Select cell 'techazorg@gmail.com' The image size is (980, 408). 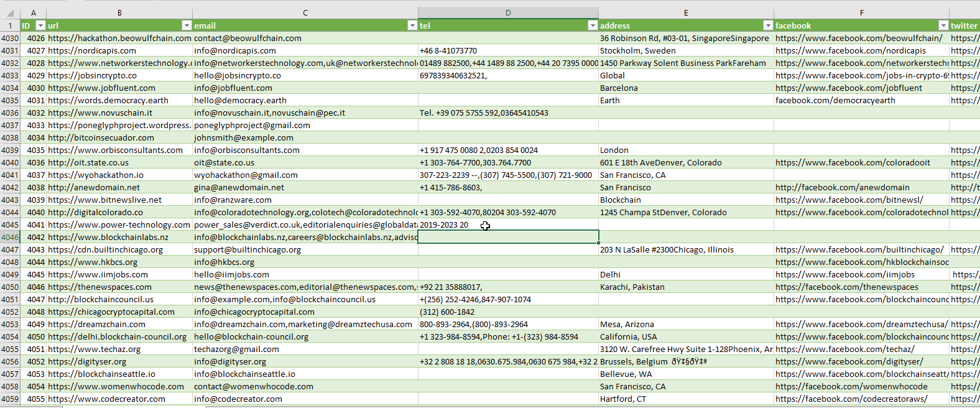coord(305,349)
